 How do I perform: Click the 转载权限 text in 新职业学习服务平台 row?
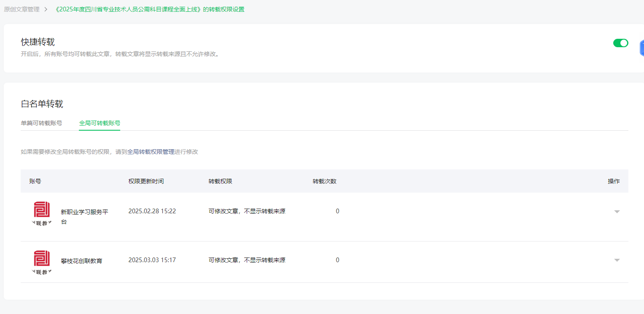point(247,211)
